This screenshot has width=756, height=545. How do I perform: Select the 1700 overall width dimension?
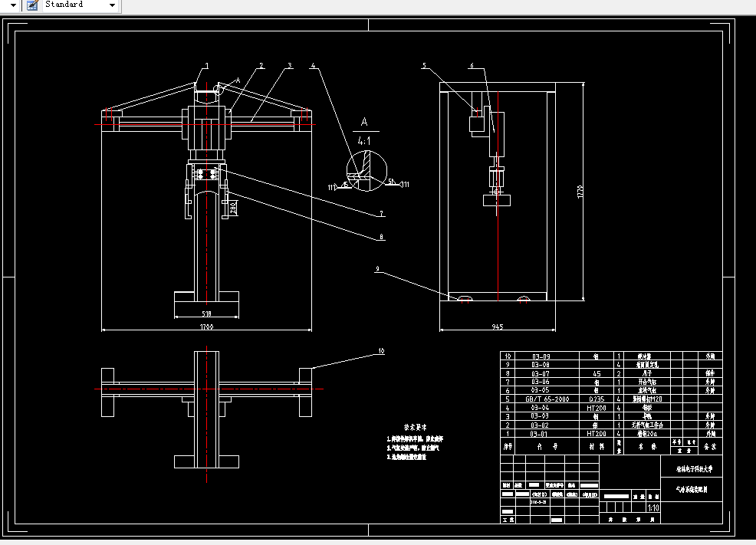206,327
